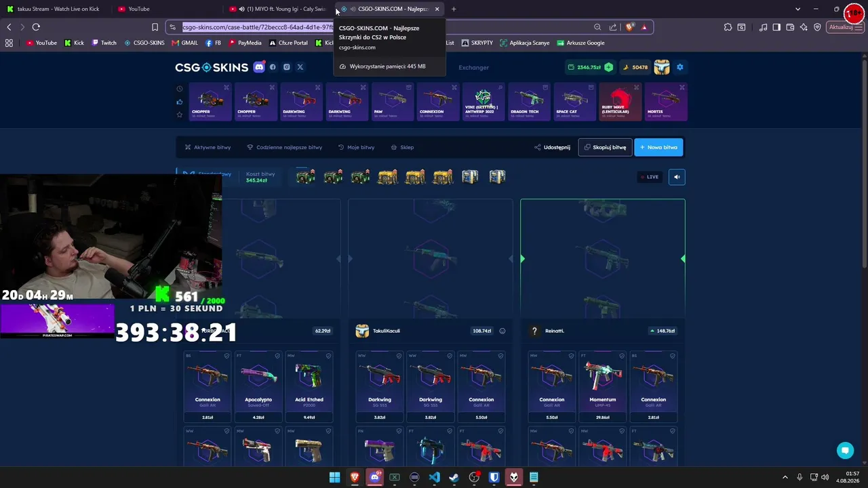Open the Facebook icon in site header

point(273,67)
